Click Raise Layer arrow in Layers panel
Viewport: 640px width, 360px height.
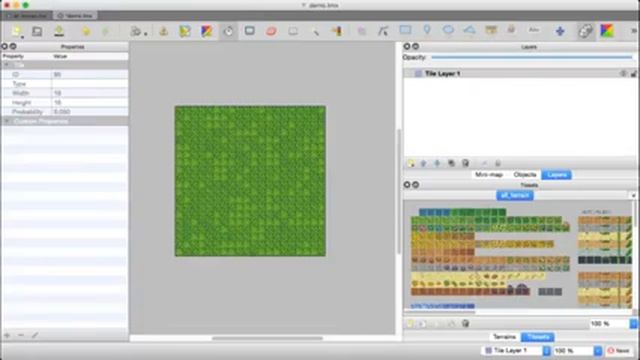[424, 163]
